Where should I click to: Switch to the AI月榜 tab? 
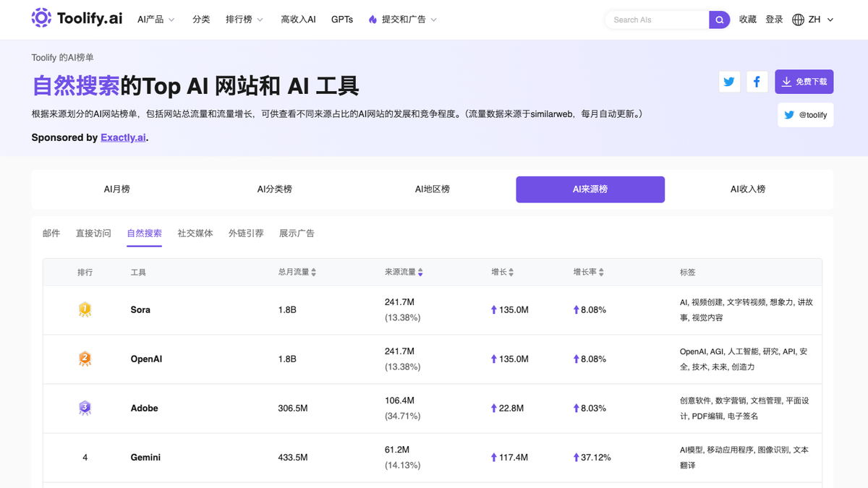click(x=116, y=189)
